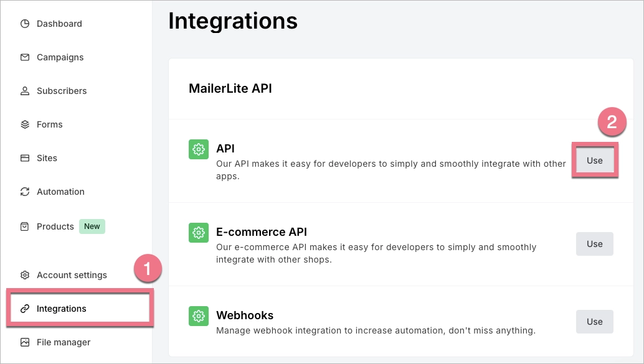
Task: Click the New badge beside Products
Action: tap(92, 226)
